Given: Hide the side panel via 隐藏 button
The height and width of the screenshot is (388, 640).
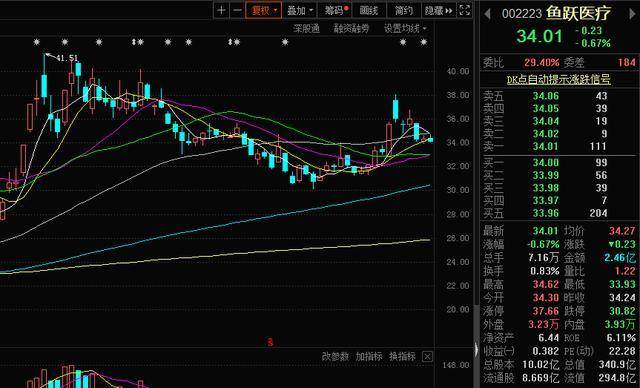Looking at the screenshot, I should point(438,10).
